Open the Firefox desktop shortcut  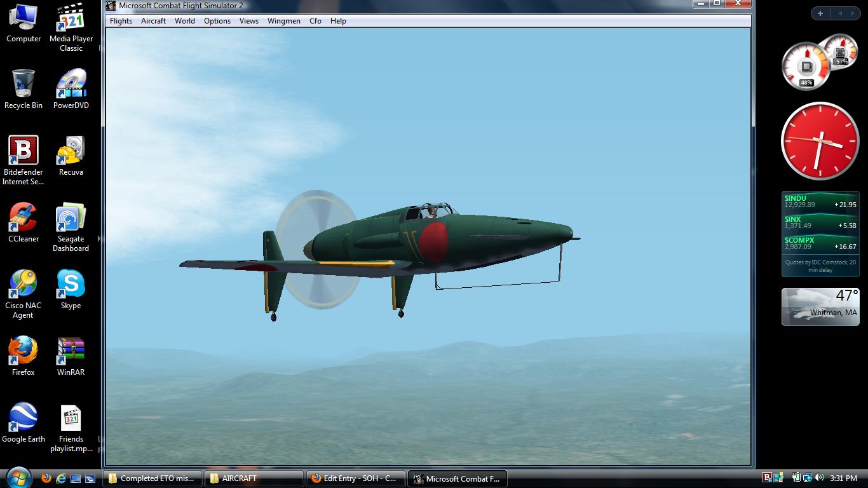pos(23,351)
